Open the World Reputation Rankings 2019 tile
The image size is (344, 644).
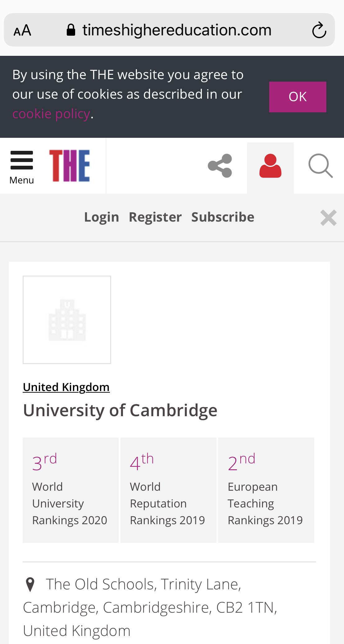[x=168, y=490]
